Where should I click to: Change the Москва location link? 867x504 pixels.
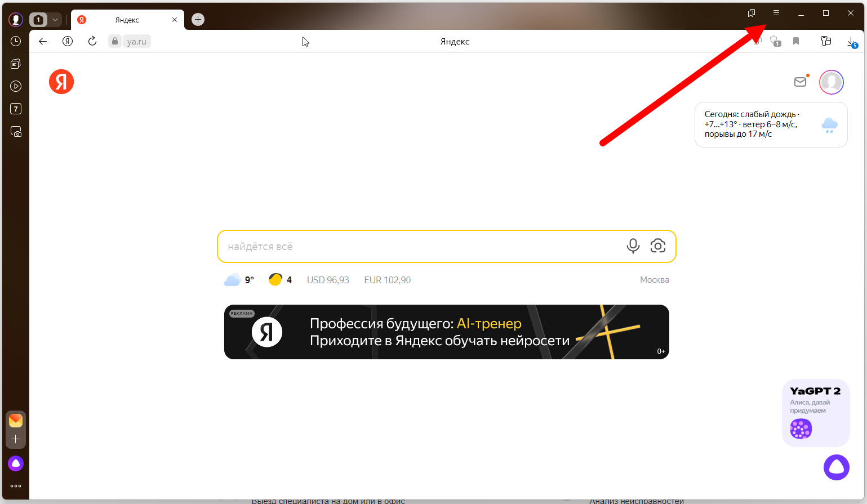[655, 280]
